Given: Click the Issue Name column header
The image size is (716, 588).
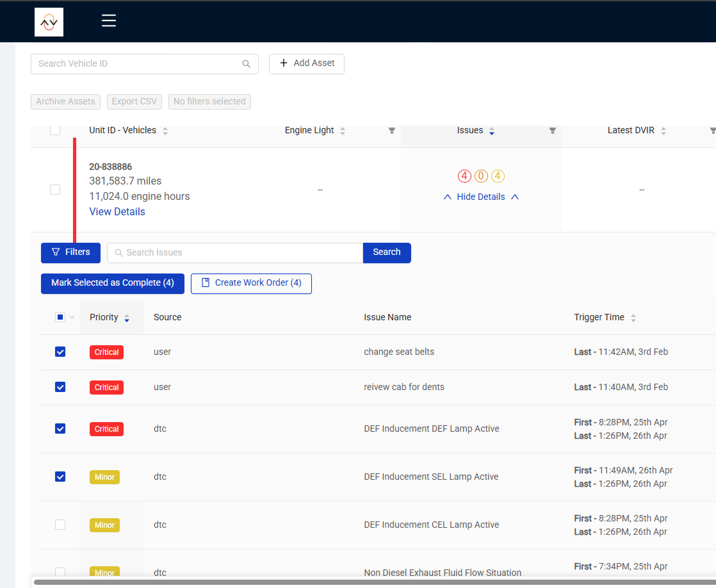Looking at the screenshot, I should (x=387, y=317).
